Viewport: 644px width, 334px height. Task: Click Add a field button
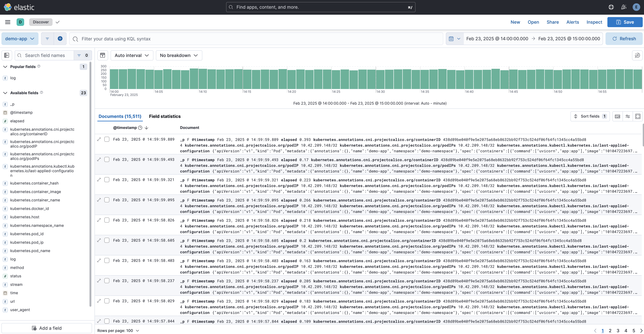[x=47, y=328]
